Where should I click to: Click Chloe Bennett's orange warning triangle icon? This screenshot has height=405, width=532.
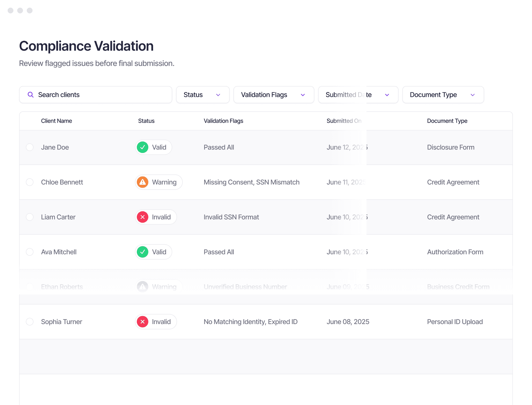click(x=143, y=182)
